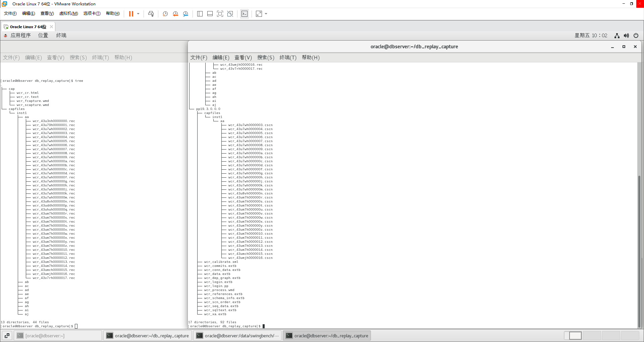Open 终端(T) menu in front terminal window
This screenshot has width=644, height=342.
click(x=288, y=57)
